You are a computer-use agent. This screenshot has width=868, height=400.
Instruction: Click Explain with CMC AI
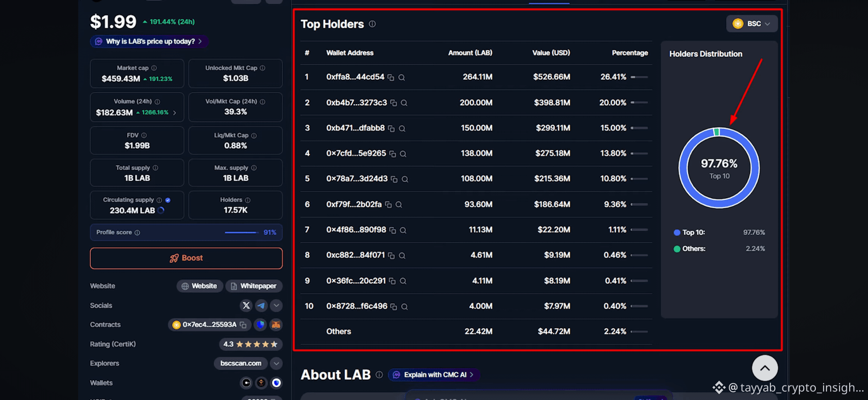click(434, 375)
